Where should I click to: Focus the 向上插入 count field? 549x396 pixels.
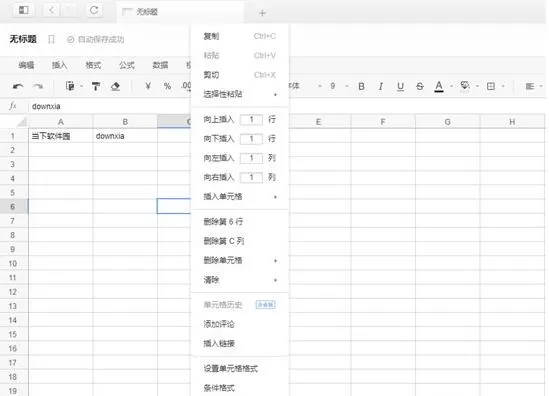tap(251, 120)
